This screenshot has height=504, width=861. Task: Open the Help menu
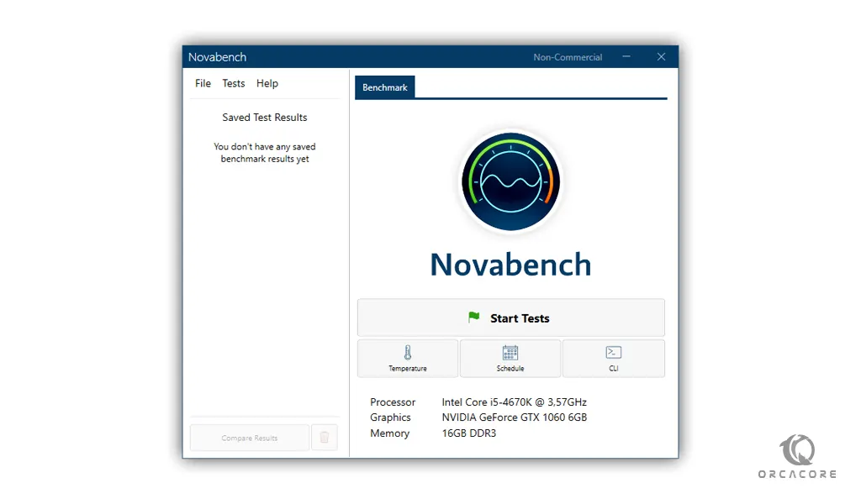pyautogui.click(x=267, y=83)
